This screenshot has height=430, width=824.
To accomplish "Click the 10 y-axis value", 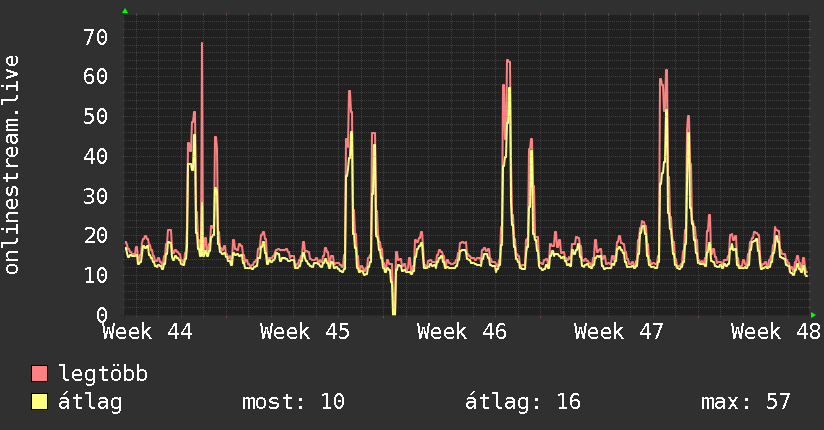I will 96,275.
